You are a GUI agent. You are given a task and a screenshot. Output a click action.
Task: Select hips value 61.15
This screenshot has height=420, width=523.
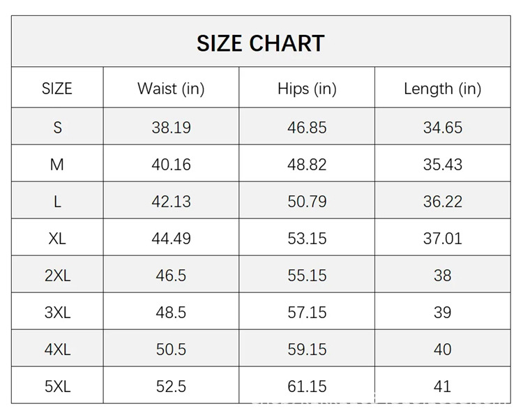[x=307, y=387]
